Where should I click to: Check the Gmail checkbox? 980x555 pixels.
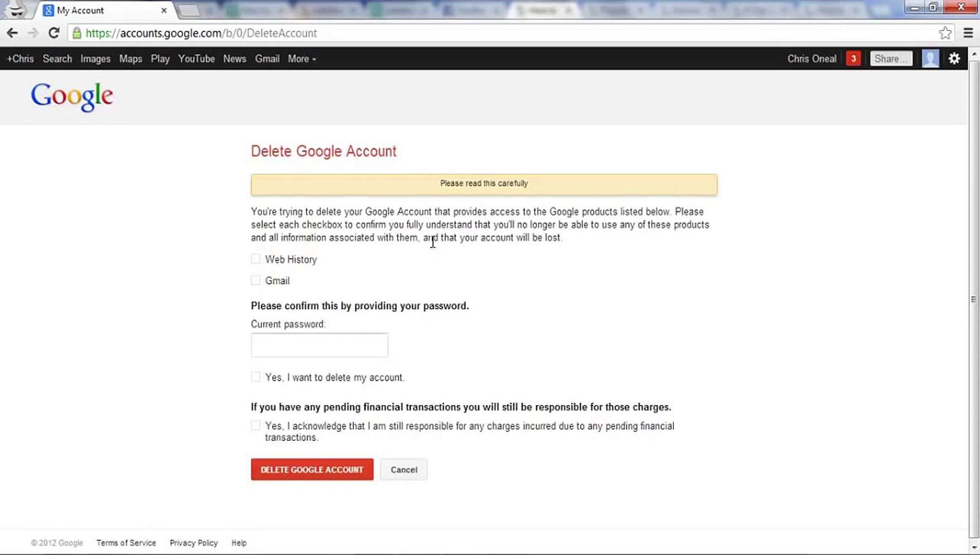255,280
